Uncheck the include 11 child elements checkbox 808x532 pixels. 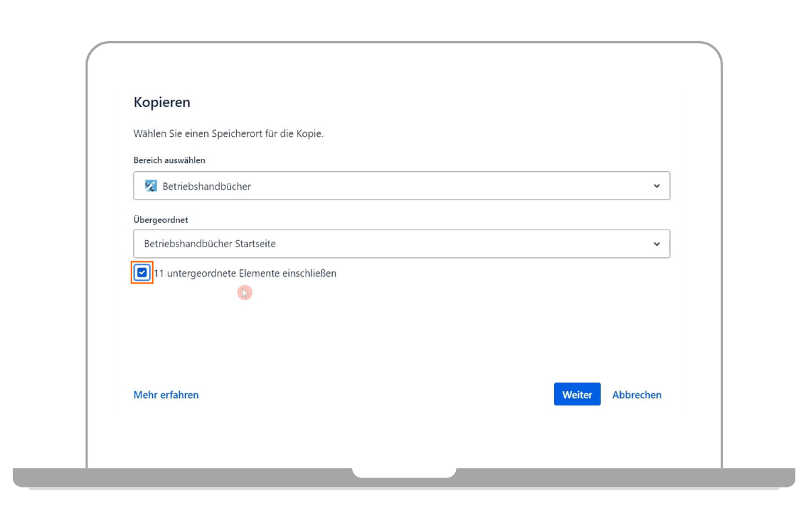142,273
